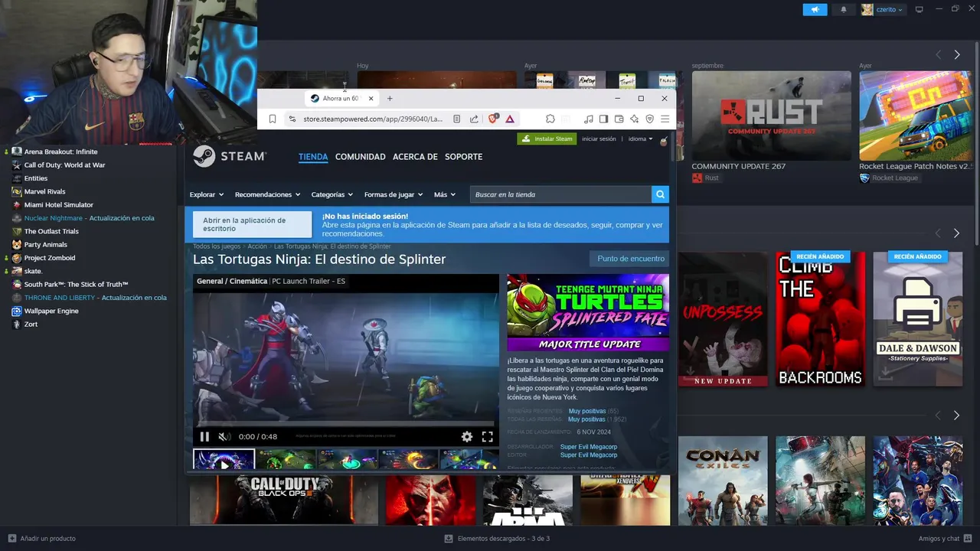The height and width of the screenshot is (551, 980).
Task: Toggle trailer fullscreen mode
Action: click(x=487, y=436)
